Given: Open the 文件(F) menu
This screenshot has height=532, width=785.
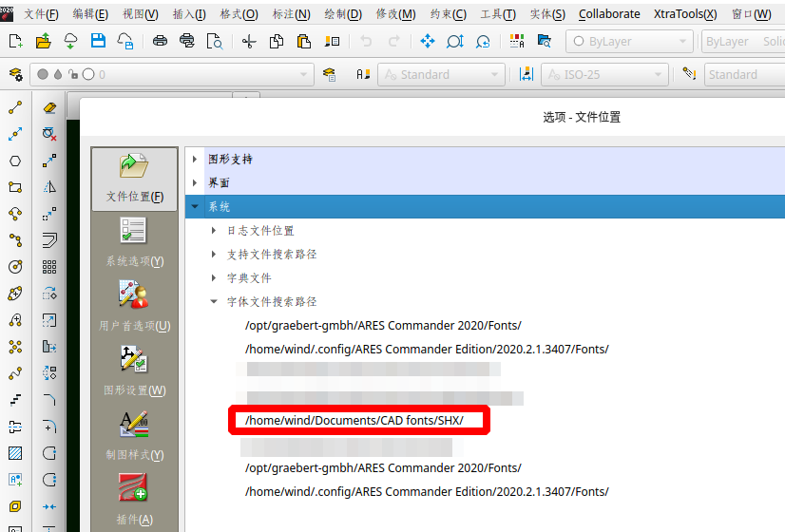Looking at the screenshot, I should 41,14.
